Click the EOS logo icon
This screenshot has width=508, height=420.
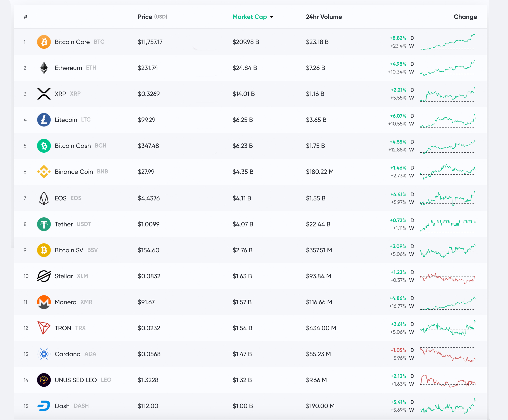click(x=44, y=198)
